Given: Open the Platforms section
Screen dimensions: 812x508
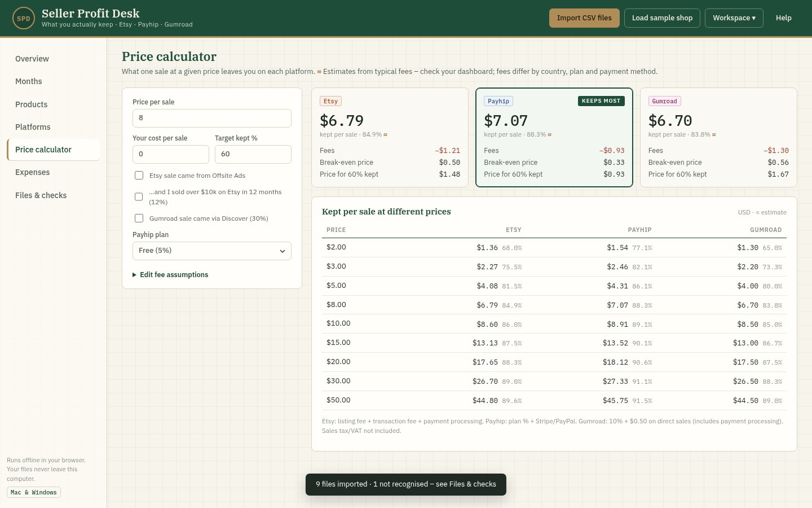Looking at the screenshot, I should [54, 127].
